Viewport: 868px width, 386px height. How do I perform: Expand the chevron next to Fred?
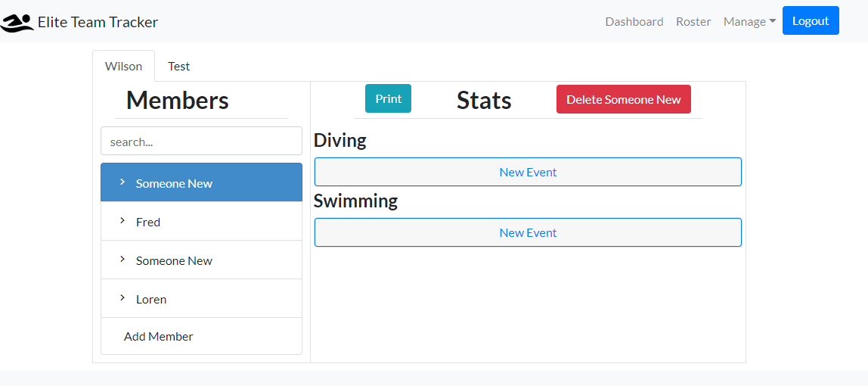122,221
